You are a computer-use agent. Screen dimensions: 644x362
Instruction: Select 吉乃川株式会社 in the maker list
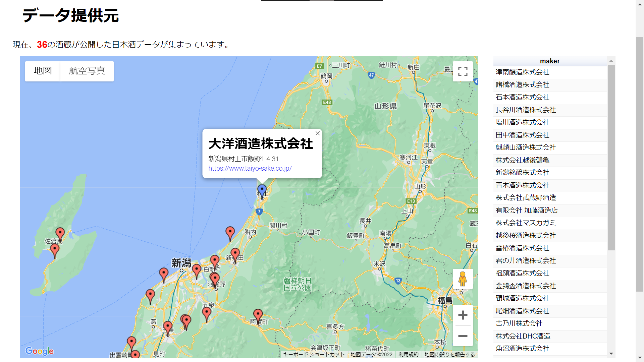coord(519,323)
